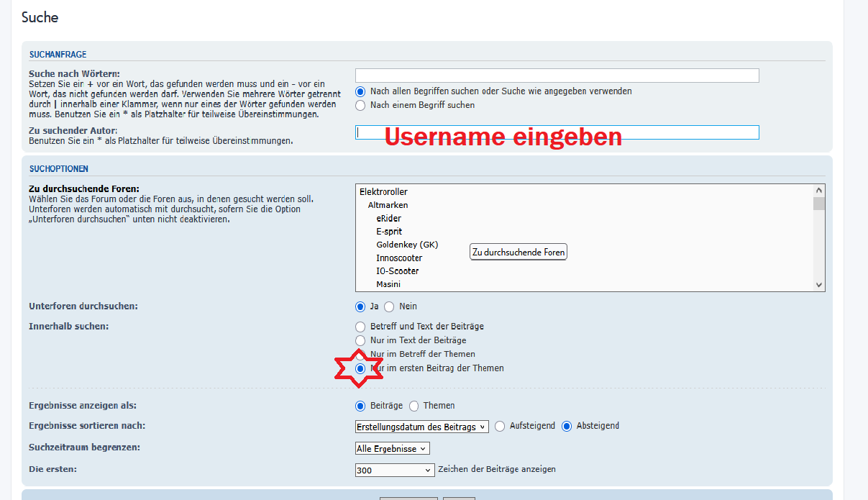The width and height of the screenshot is (868, 500).
Task: Select 'Altmarken' in the forum list
Action: pyautogui.click(x=388, y=205)
